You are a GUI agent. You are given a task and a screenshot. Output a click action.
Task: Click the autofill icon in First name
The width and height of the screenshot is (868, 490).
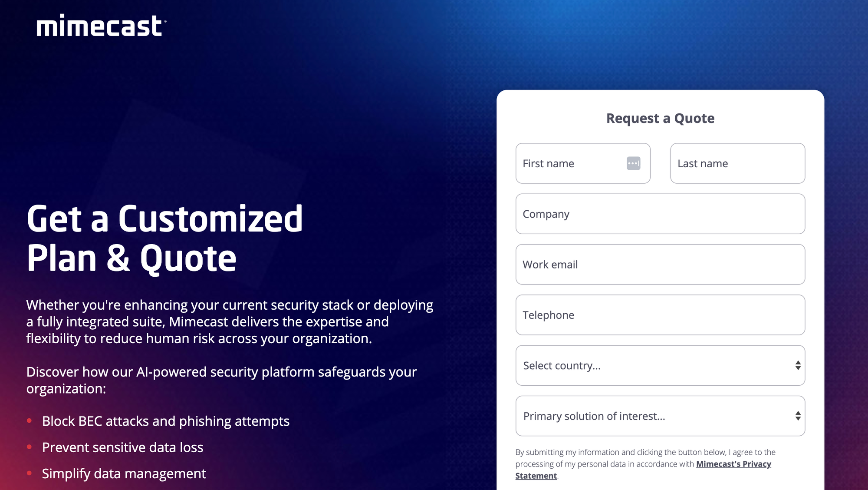click(633, 163)
